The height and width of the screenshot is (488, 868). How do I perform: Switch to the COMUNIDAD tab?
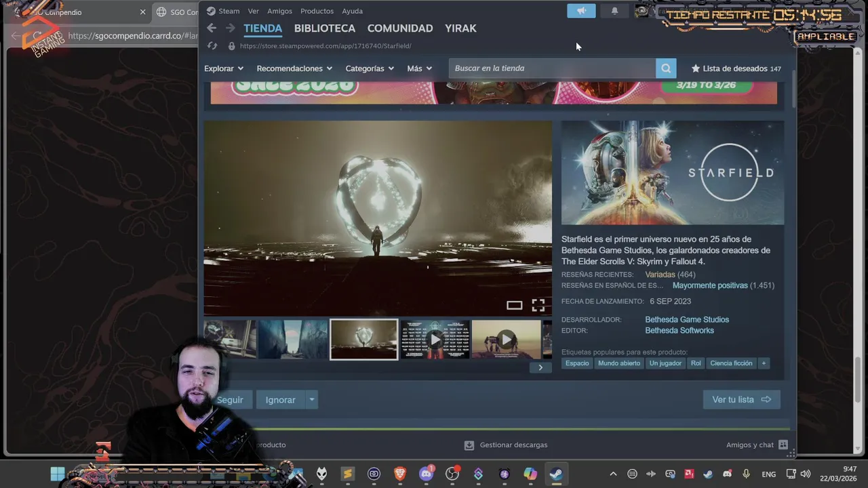click(x=400, y=28)
